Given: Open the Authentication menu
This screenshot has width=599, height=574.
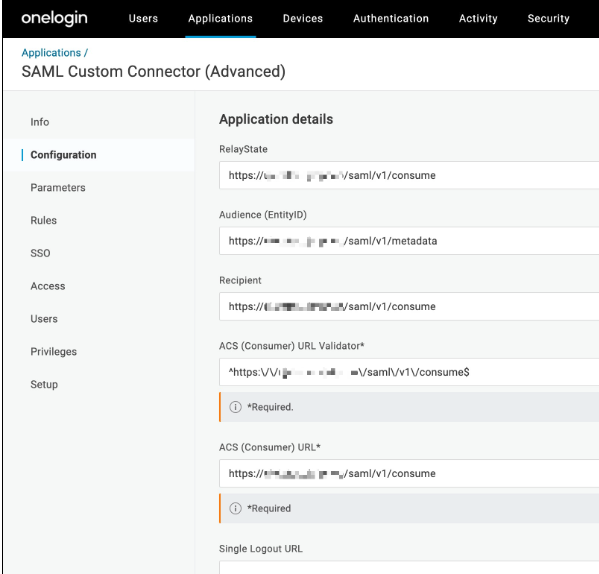Looking at the screenshot, I should 391,18.
